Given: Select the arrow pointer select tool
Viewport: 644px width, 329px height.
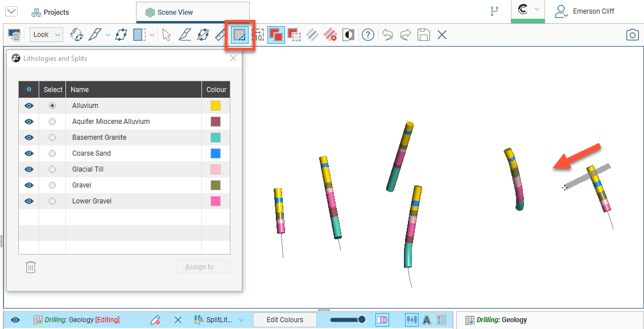Looking at the screenshot, I should (166, 35).
